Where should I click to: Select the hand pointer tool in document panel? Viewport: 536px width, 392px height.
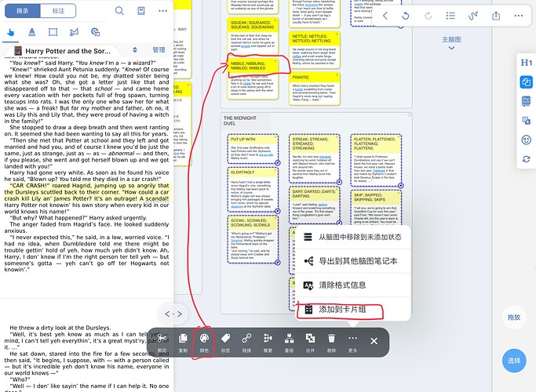click(11, 32)
